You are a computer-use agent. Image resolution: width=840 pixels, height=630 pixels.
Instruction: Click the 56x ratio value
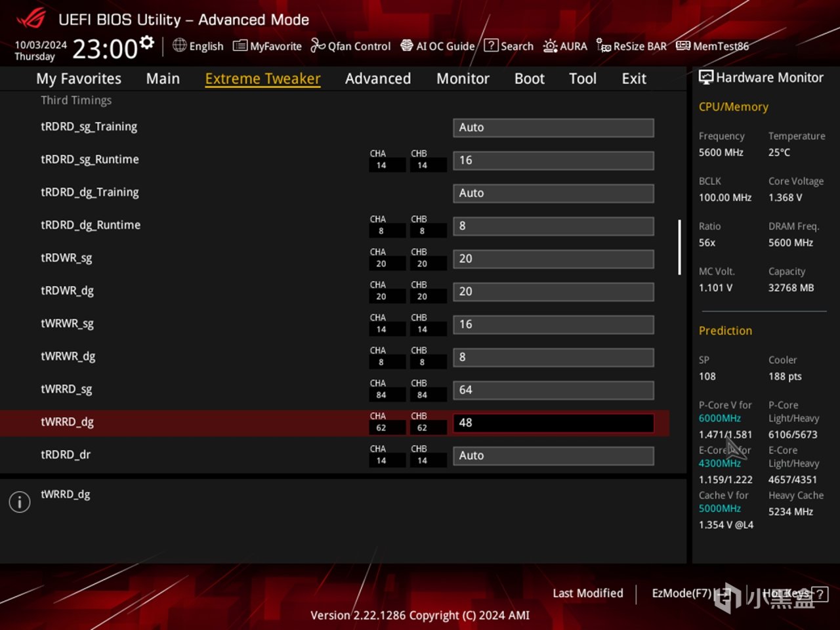(x=707, y=243)
